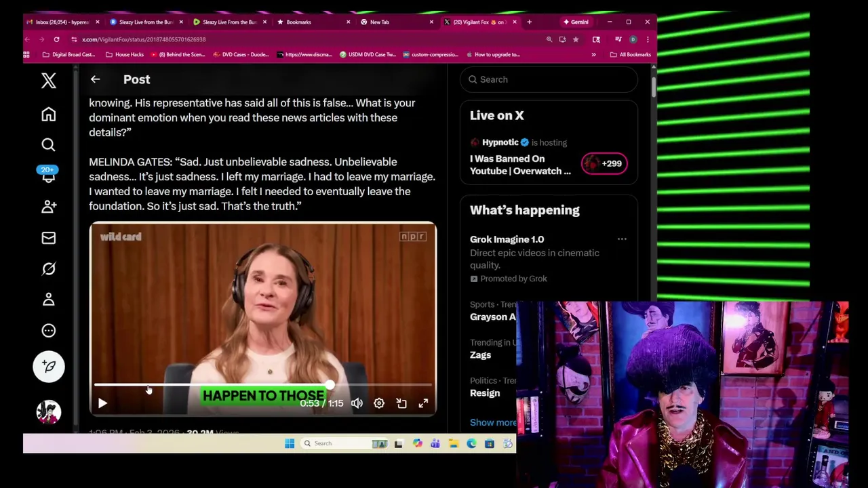Open File Explorer from taskbar
This screenshot has height=488, width=868.
pos(454,443)
